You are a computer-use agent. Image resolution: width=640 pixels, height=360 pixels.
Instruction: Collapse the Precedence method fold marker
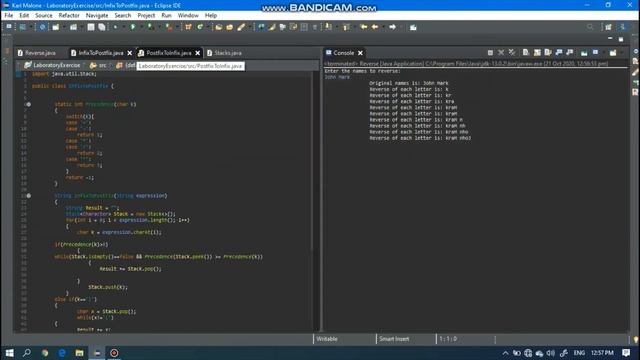point(29,104)
